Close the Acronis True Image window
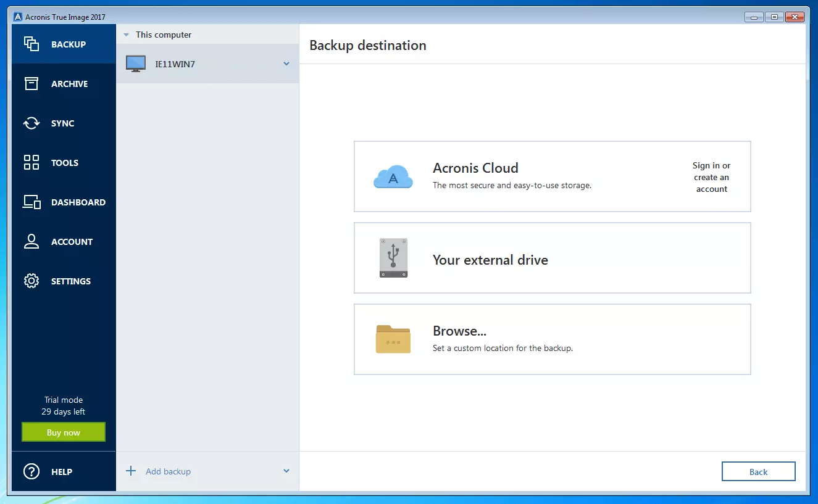The image size is (818, 504). (x=796, y=17)
